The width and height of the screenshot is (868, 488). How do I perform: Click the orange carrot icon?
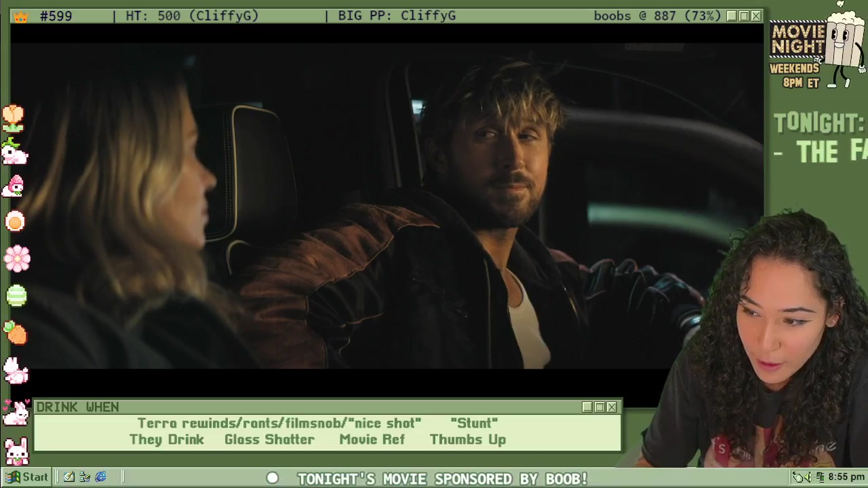15,333
